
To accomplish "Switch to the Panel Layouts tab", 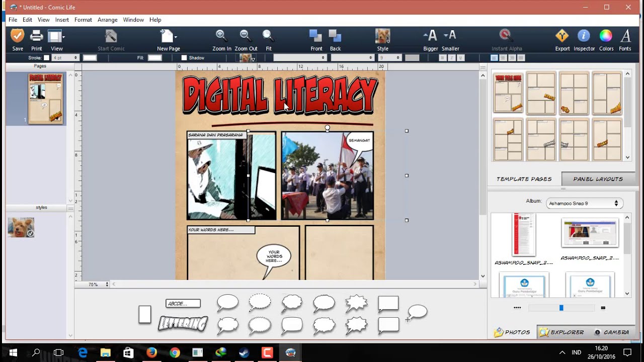I will [597, 178].
